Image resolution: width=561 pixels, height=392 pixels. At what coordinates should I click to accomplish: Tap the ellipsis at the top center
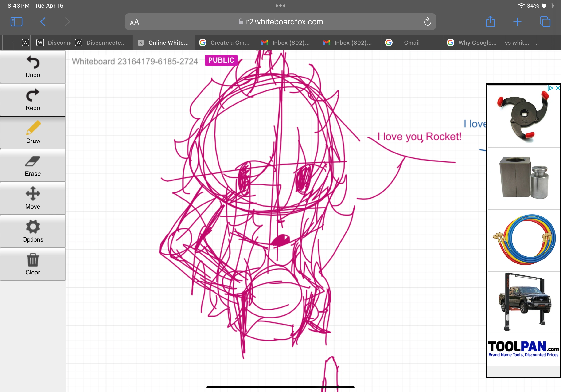pos(280,5)
